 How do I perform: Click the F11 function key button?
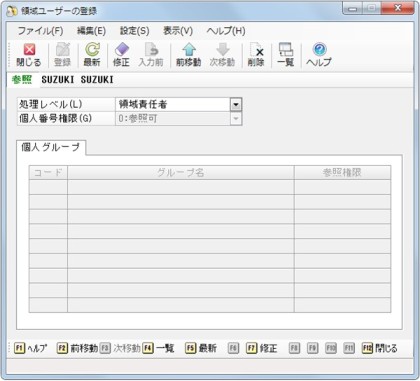point(349,348)
